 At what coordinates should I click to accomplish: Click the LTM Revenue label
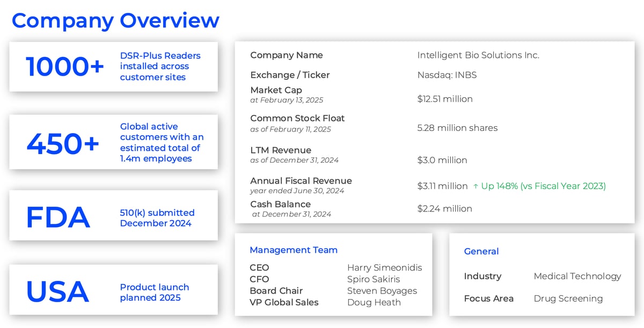click(x=281, y=150)
